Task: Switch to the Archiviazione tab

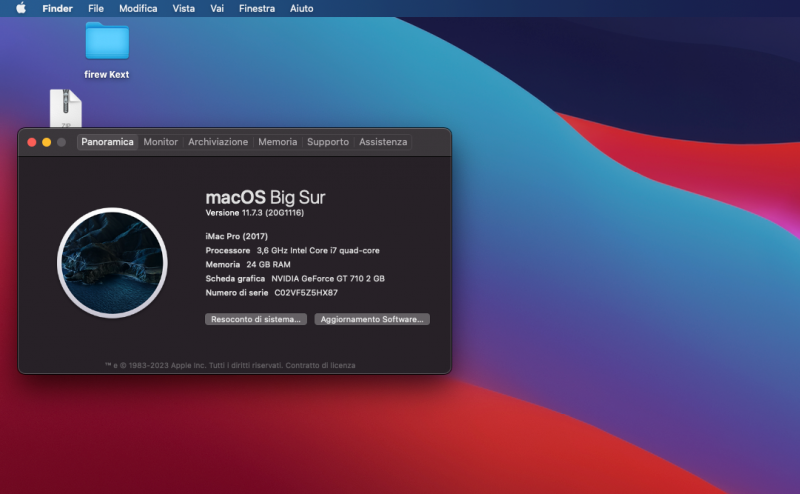Action: (218, 142)
